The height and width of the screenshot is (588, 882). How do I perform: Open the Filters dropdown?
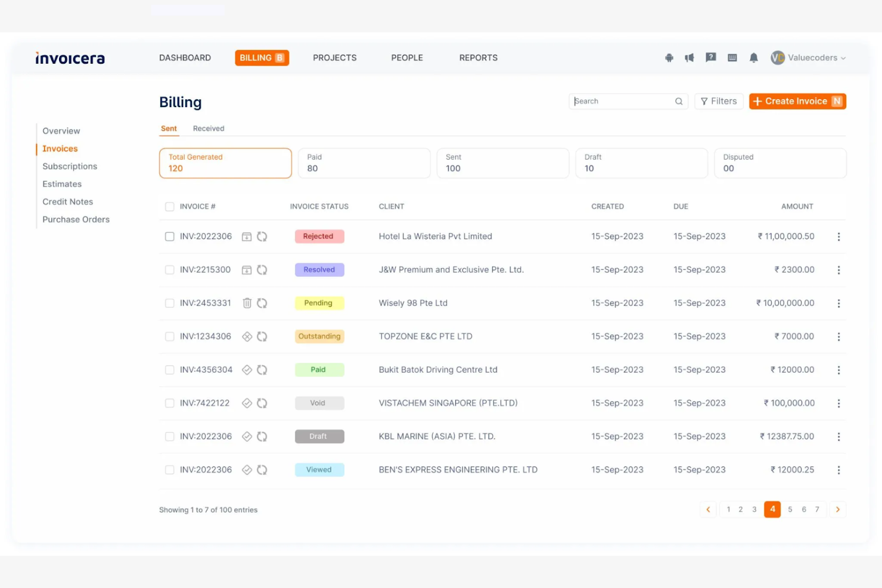click(x=719, y=101)
